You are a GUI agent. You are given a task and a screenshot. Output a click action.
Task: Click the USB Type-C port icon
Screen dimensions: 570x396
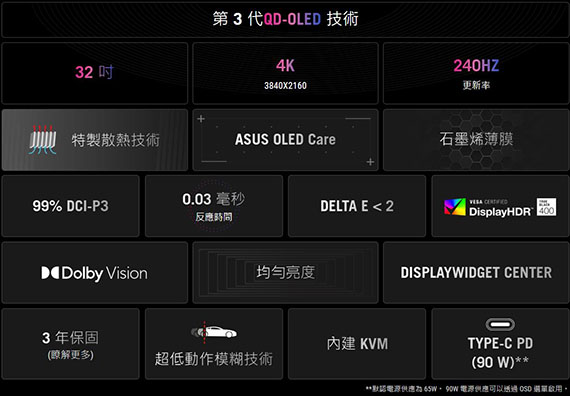pos(500,324)
